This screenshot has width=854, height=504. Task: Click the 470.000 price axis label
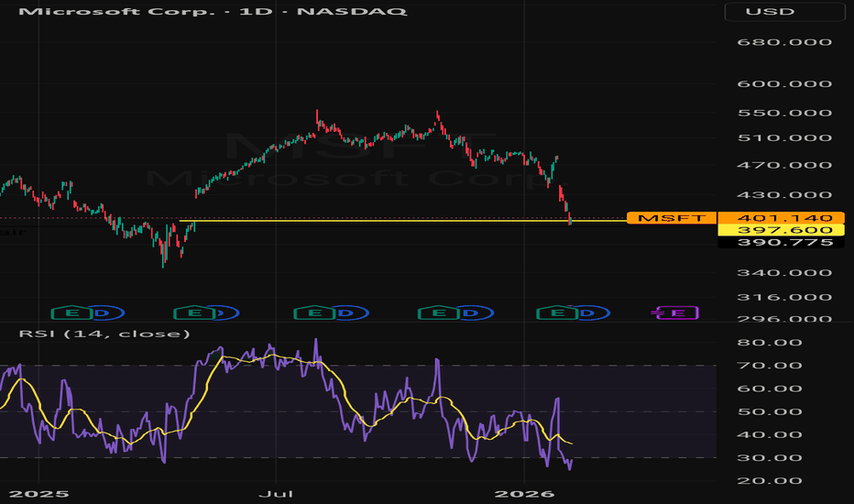pyautogui.click(x=785, y=165)
